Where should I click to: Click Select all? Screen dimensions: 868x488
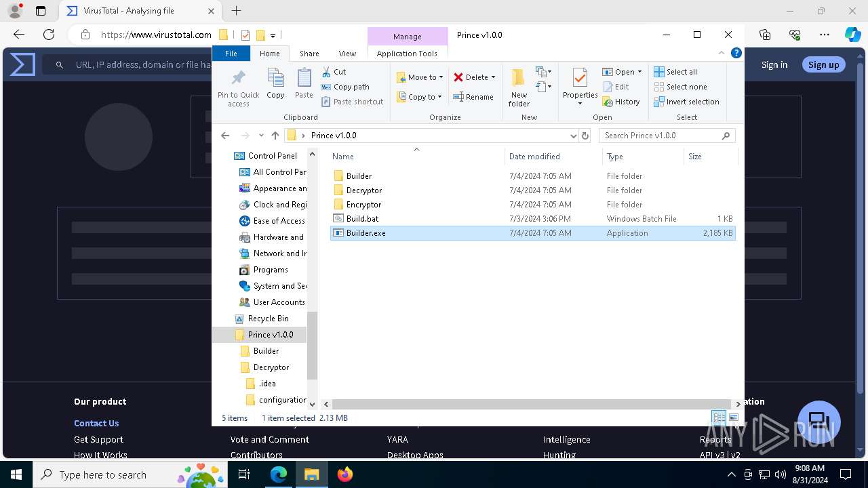pyautogui.click(x=675, y=72)
